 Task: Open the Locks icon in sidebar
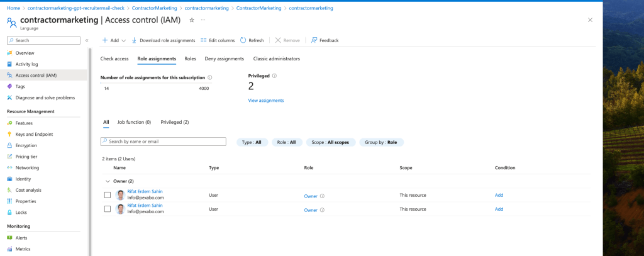pyautogui.click(x=9, y=213)
